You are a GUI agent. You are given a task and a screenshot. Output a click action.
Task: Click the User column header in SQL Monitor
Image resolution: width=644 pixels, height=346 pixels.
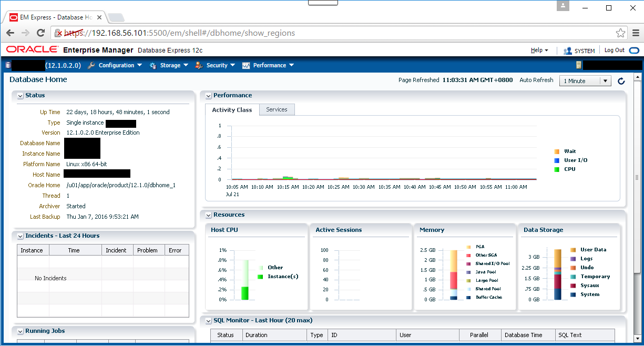coord(427,335)
